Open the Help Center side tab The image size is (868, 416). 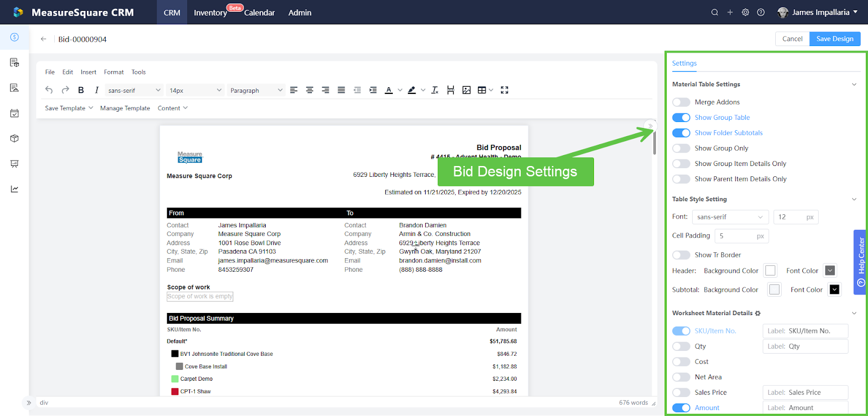(x=861, y=262)
